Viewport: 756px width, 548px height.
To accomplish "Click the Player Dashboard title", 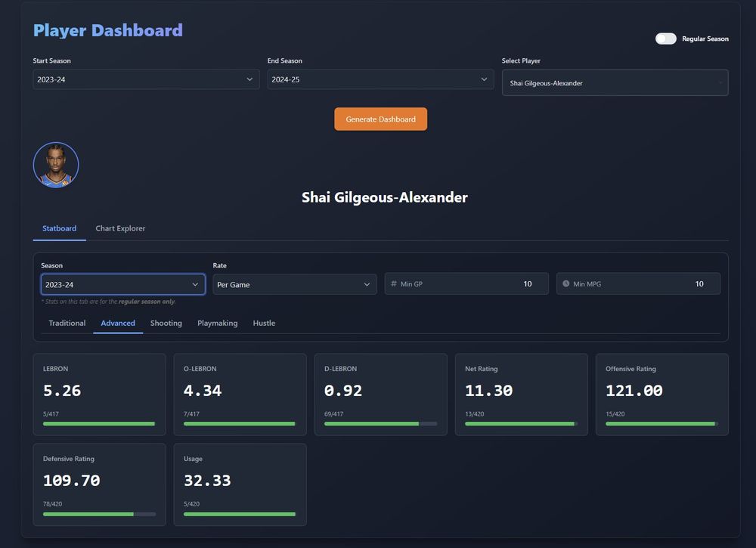I will coord(108,30).
